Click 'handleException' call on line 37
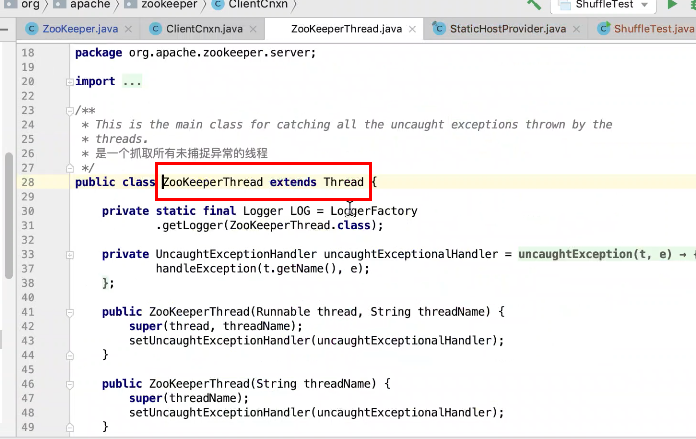The height and width of the screenshot is (439, 696). click(x=206, y=269)
